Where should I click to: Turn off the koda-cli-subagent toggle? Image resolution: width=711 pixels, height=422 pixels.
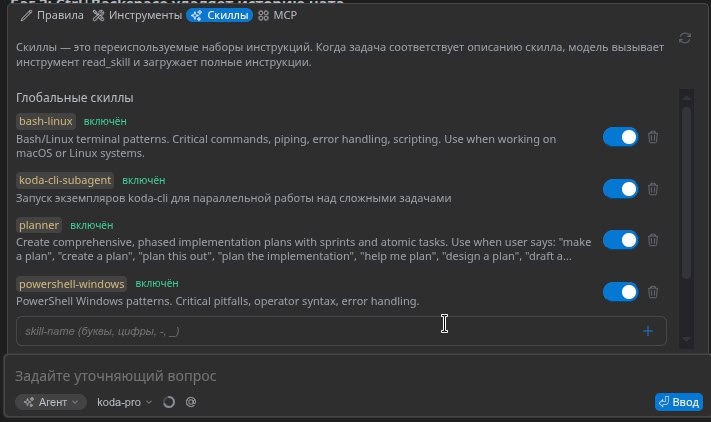(620, 189)
